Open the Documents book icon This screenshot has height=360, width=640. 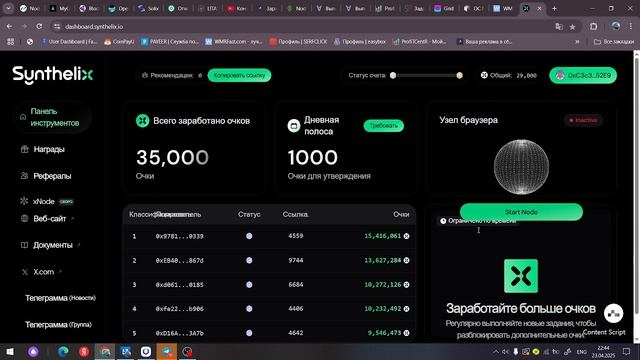coord(24,245)
